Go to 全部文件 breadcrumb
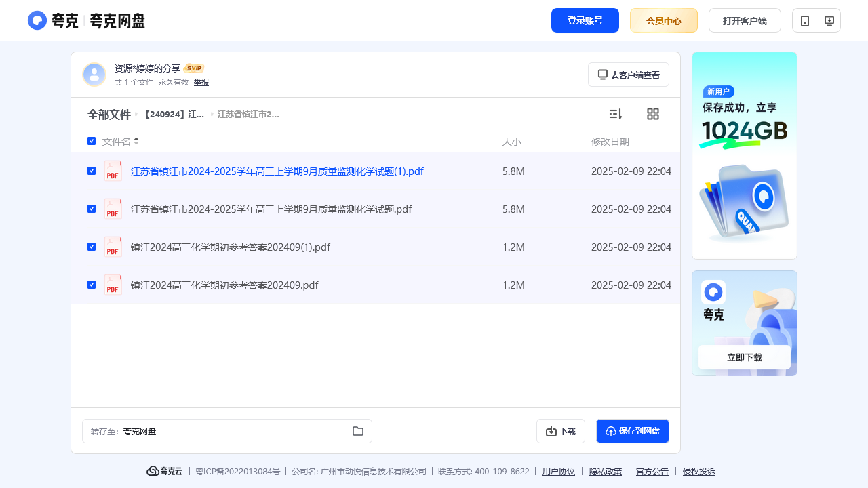This screenshot has height=488, width=868. (108, 115)
